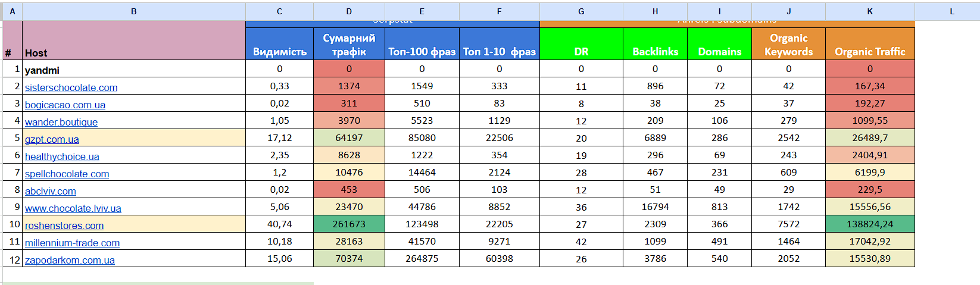The image size is (980, 285).
Task: Open the bogicacao.com.ua link
Action: (65, 105)
